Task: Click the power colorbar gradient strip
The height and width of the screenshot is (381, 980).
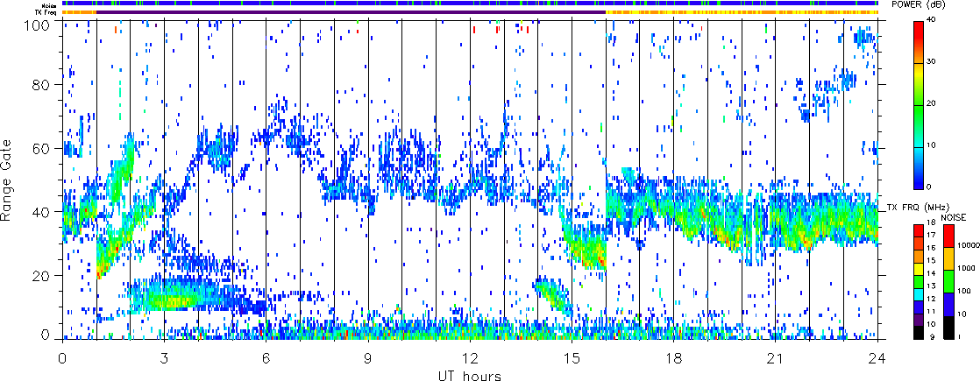Action: point(918,105)
